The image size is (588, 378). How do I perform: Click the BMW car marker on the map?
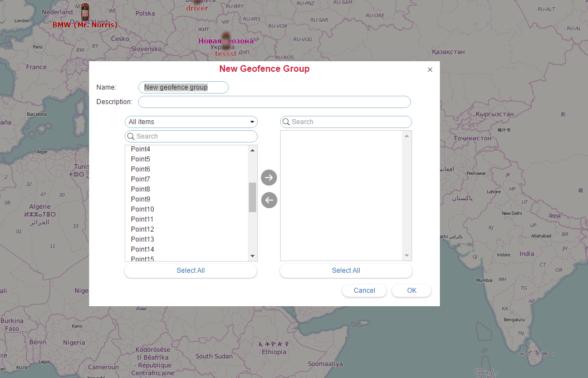(x=85, y=12)
